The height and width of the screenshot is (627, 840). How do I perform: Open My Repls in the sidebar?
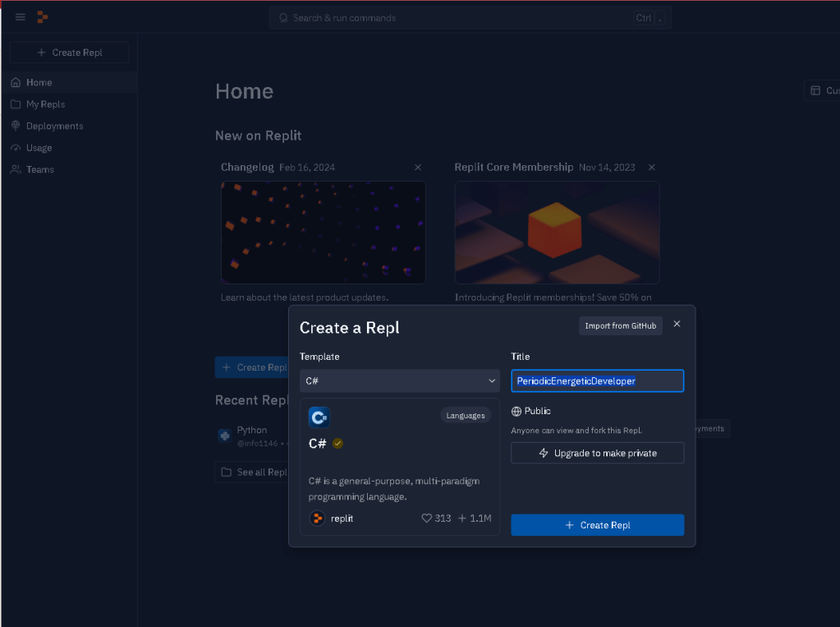click(69, 104)
